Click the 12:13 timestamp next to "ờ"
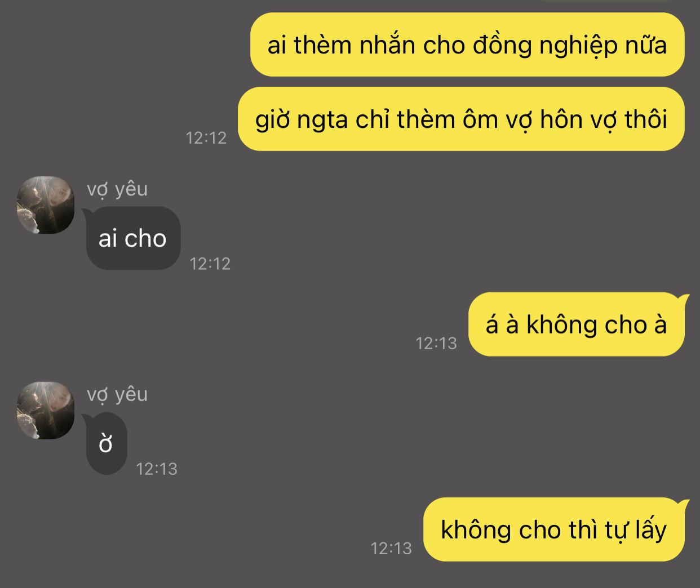 (157, 469)
